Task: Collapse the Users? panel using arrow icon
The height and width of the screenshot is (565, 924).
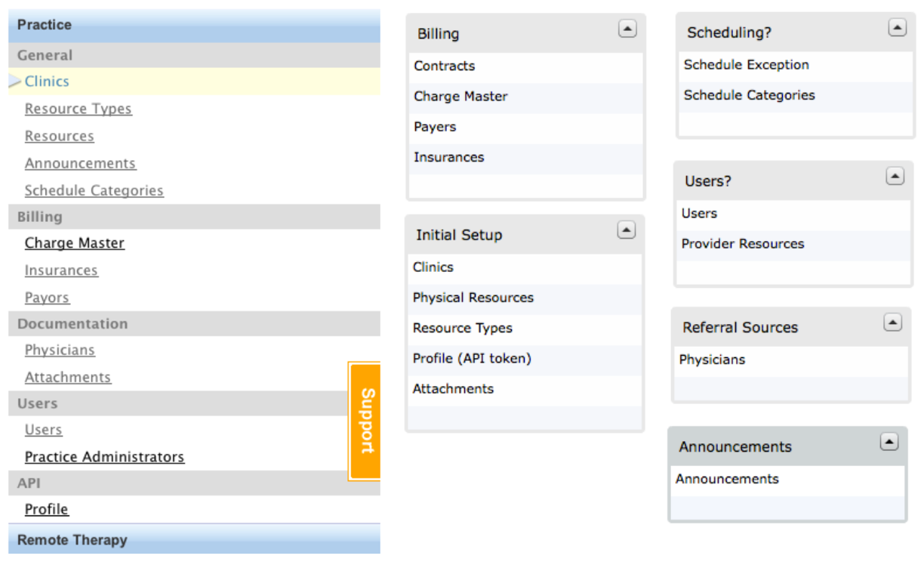Action: click(x=894, y=177)
